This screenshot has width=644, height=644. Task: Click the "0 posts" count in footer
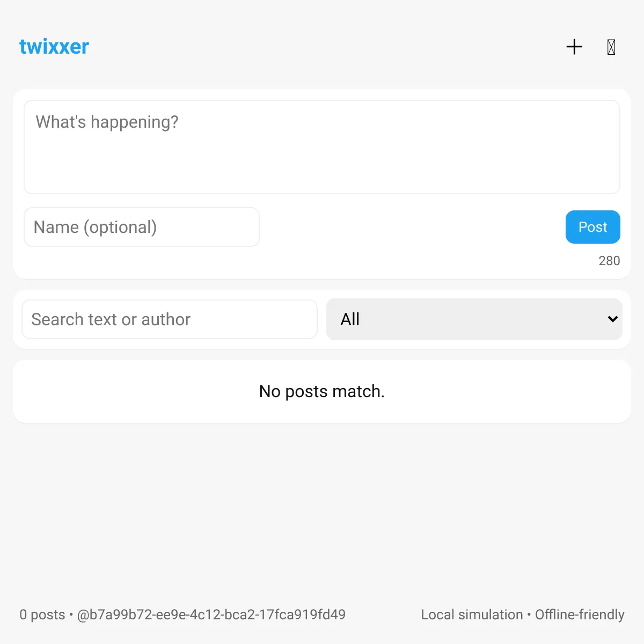[42, 614]
